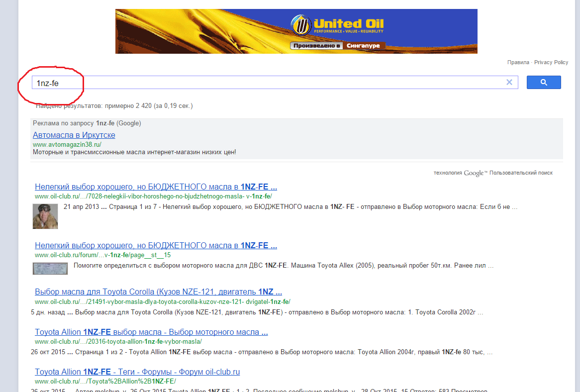Click snippet starting 21 апр 2013 Страница 1 из 7
Image resolution: width=580 pixels, height=392 pixels.
pos(290,207)
